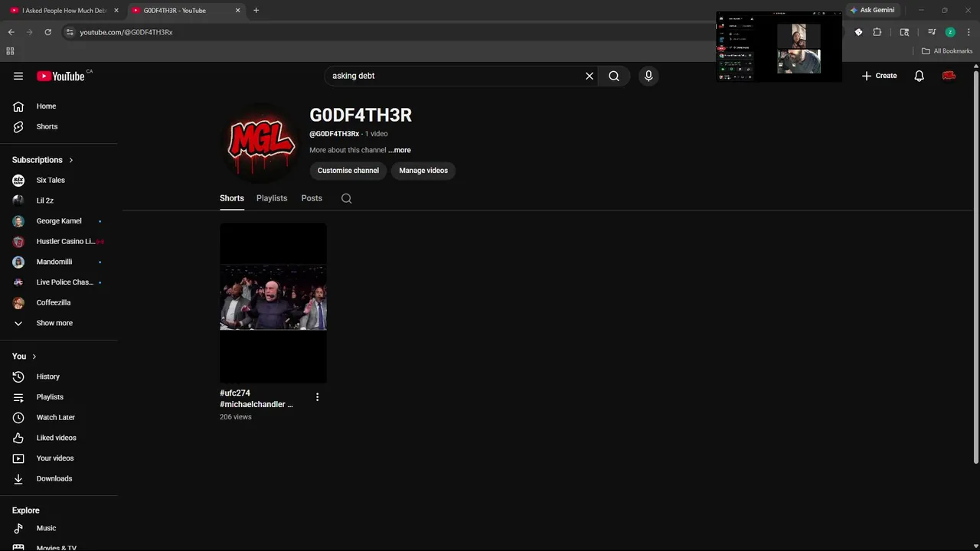The height and width of the screenshot is (551, 980).
Task: Click the YouTube logo
Action: coord(60,76)
